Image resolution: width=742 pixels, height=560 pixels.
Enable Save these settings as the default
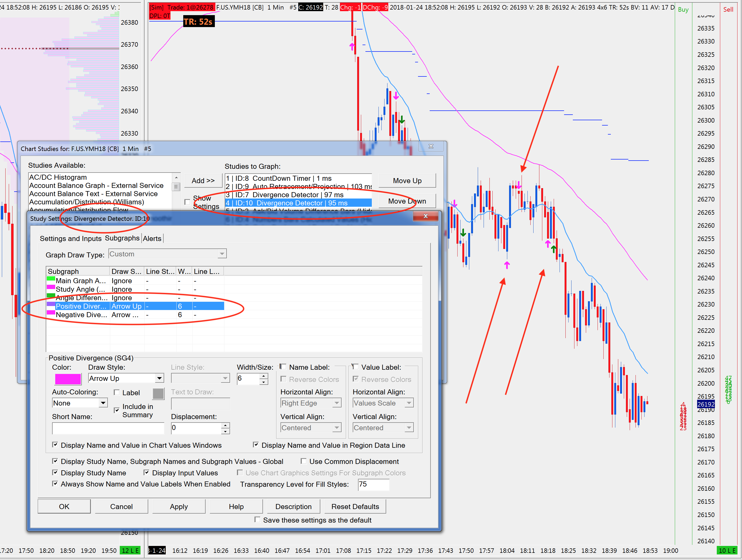[x=257, y=520]
